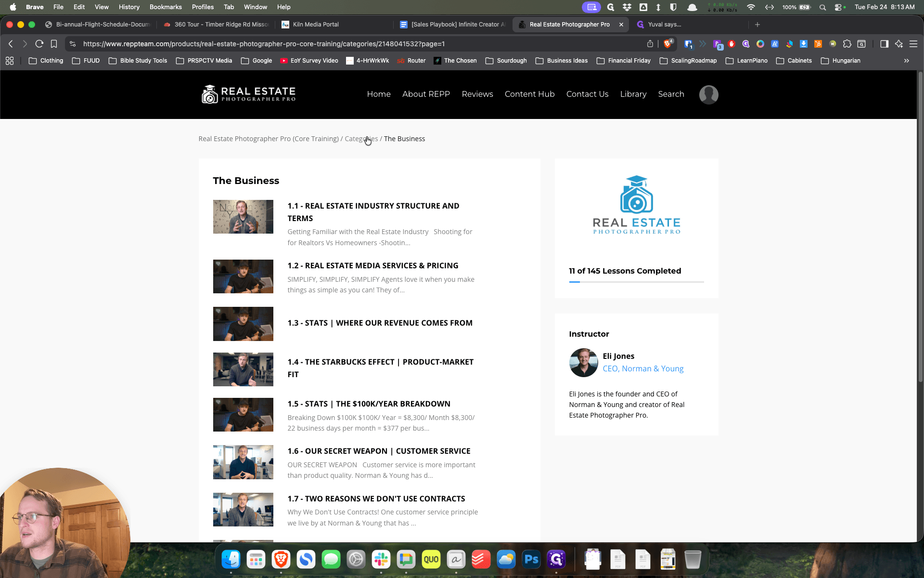Open Finder from the dock
Image resolution: width=924 pixels, height=578 pixels.
coord(231,559)
